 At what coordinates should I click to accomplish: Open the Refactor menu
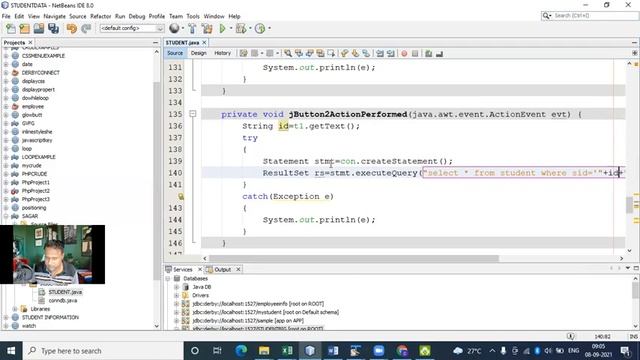pyautogui.click(x=100, y=16)
